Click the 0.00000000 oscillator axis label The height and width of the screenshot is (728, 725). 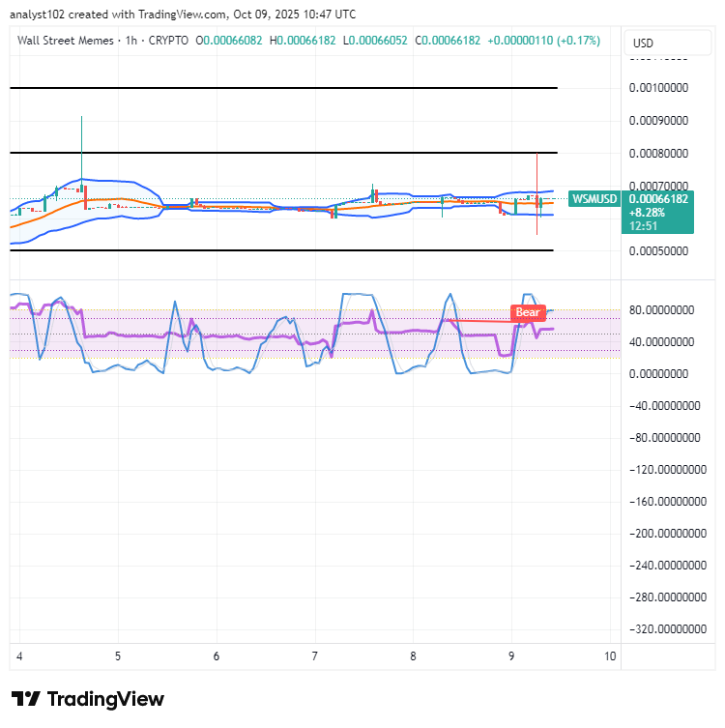(x=658, y=374)
